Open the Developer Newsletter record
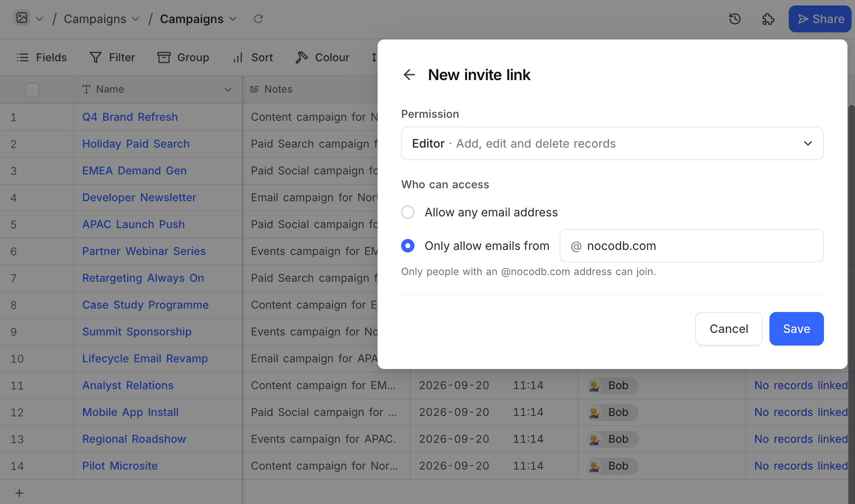Viewport: 855px width, 504px height. [x=139, y=197]
